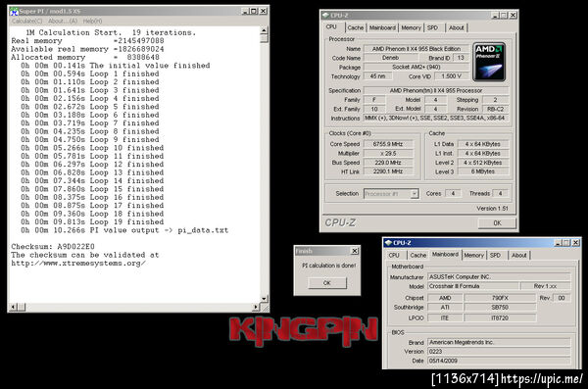Click the Super PI title bar icon
The image size is (588, 389).
point(14,11)
